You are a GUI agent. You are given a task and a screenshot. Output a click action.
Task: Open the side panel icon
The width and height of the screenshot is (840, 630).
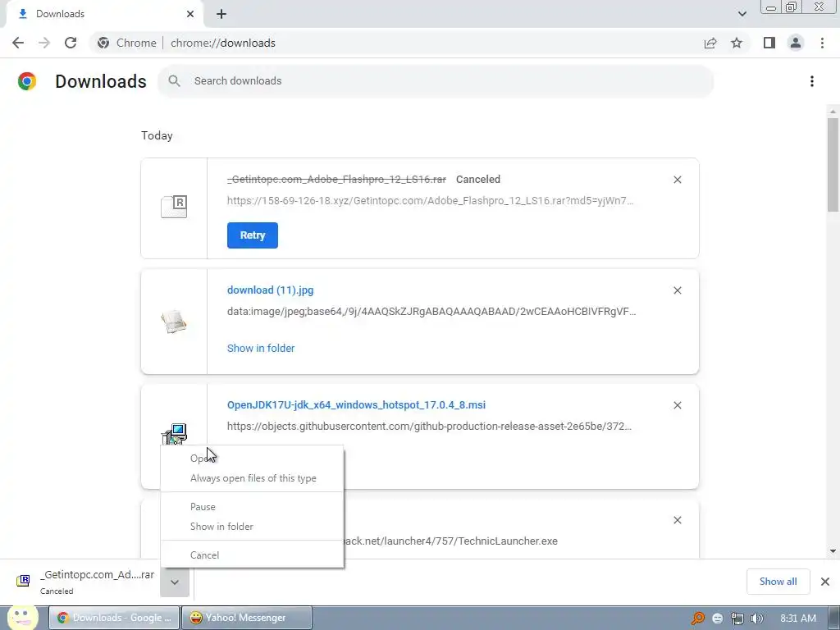769,43
